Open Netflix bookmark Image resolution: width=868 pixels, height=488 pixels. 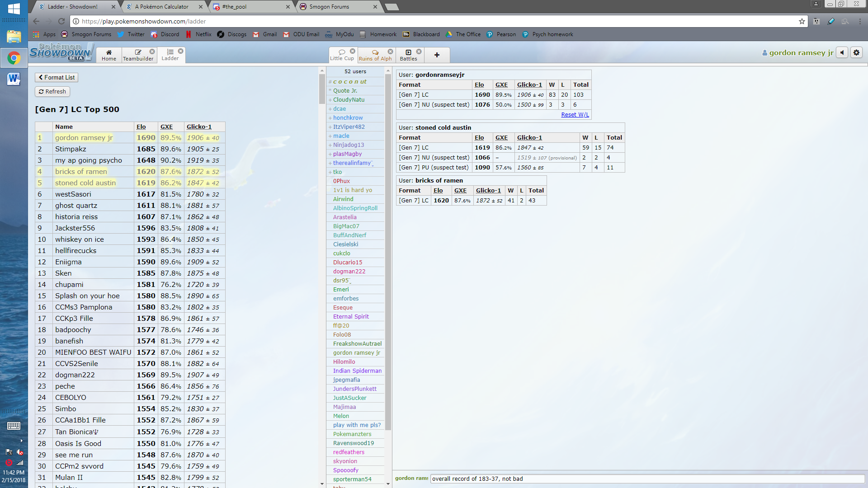point(198,34)
